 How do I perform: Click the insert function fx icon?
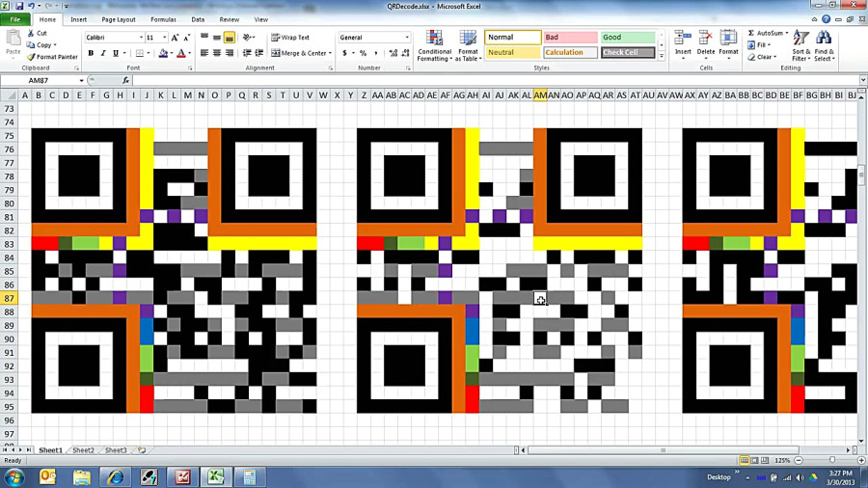point(125,80)
